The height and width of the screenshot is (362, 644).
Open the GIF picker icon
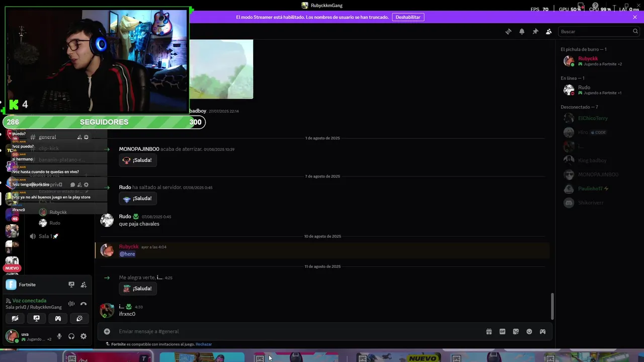point(502,331)
